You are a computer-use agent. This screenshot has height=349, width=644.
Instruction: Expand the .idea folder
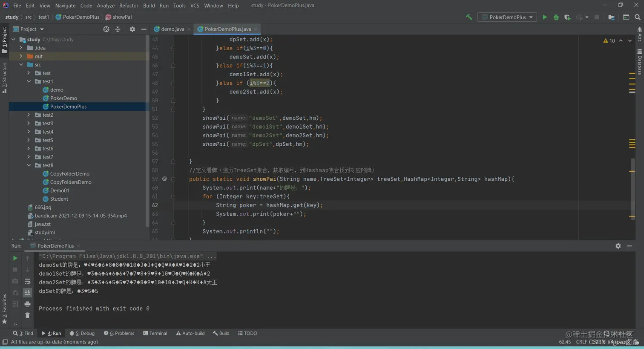(21, 48)
